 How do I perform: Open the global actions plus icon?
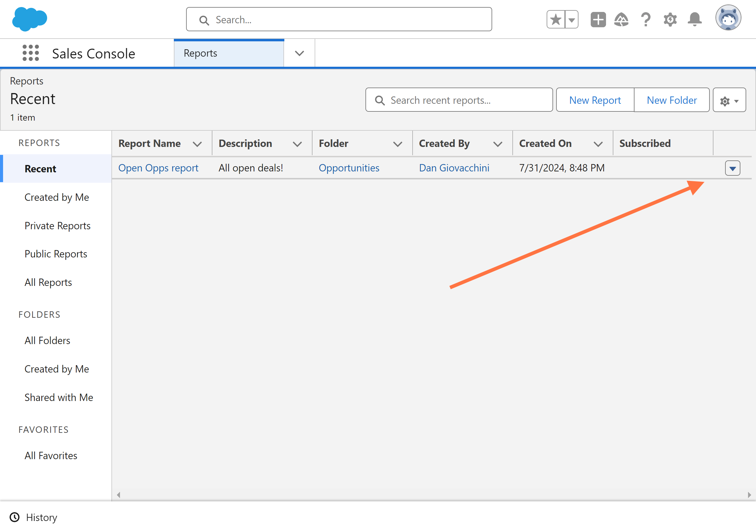598,19
